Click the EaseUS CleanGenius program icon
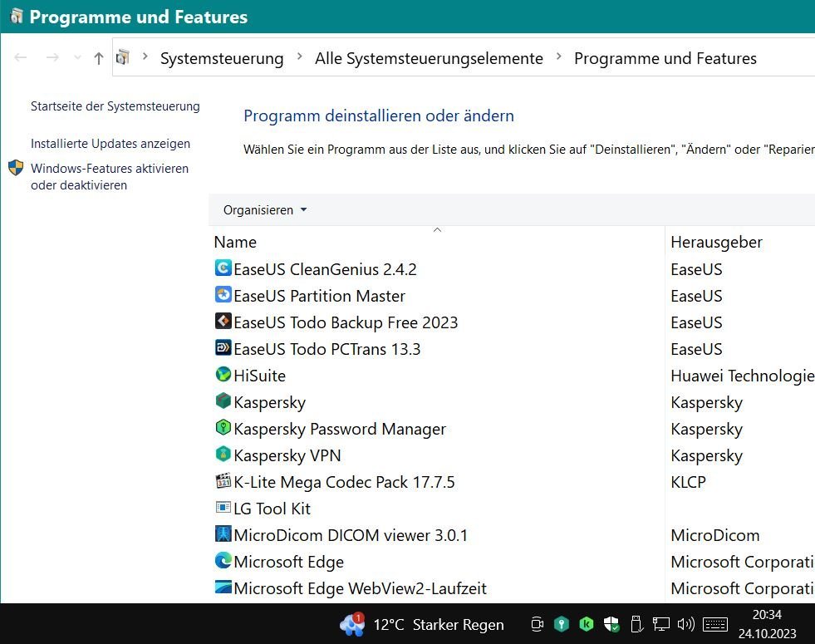Viewport: 815px width, 644px height. pos(223,268)
